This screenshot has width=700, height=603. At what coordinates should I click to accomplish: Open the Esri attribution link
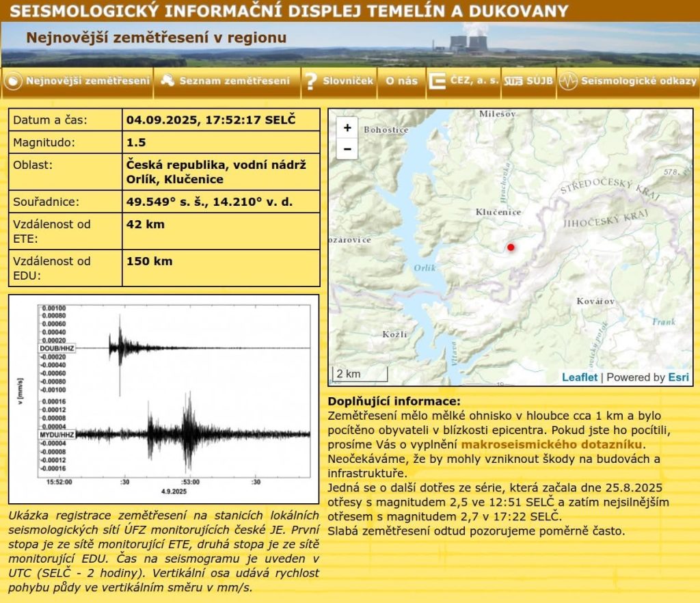pos(679,377)
